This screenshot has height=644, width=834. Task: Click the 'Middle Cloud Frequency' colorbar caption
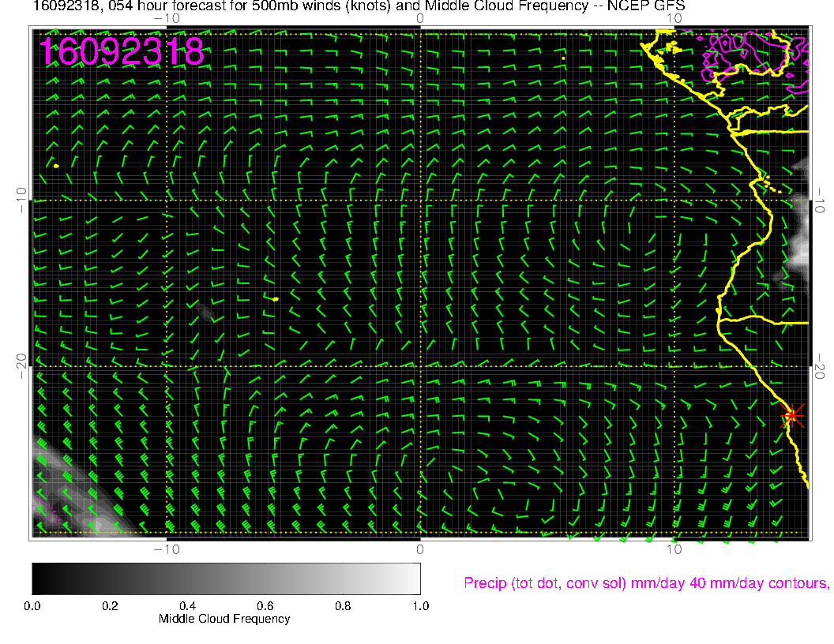pos(224,619)
